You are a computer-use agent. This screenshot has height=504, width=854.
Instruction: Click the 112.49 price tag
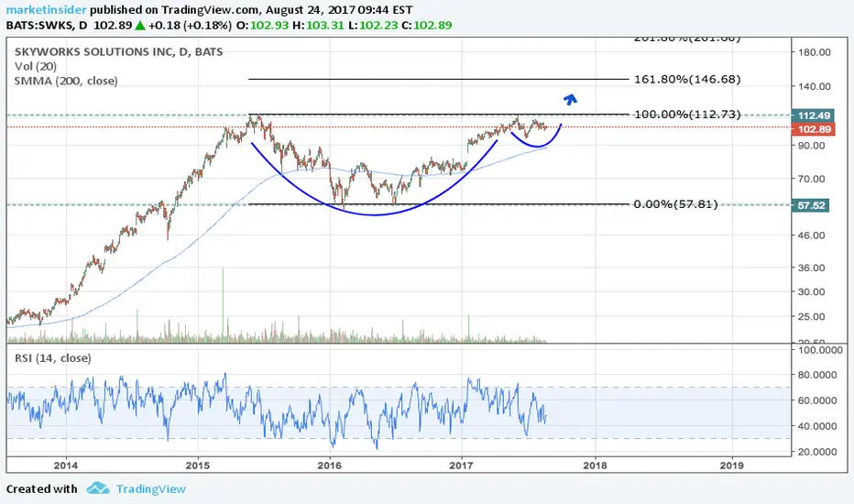(x=812, y=115)
